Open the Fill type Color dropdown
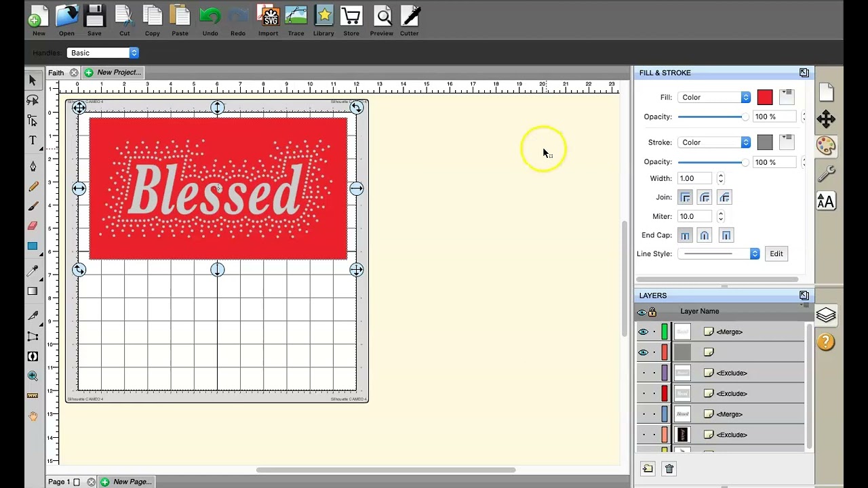 point(714,98)
